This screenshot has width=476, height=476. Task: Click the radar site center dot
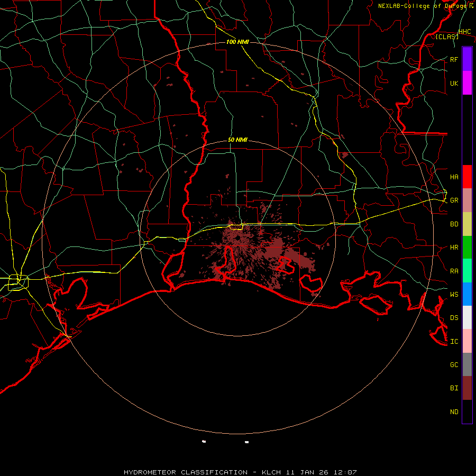[237, 239]
